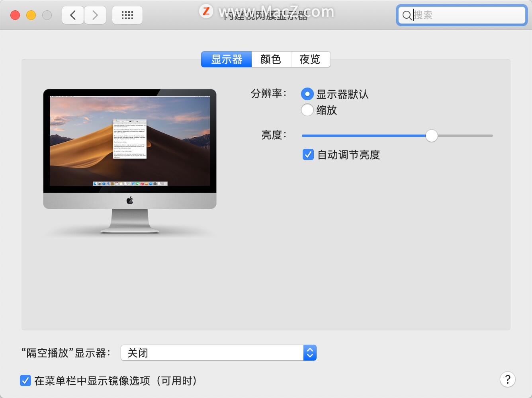The width and height of the screenshot is (532, 398).
Task: Go back with the left chevron button
Action: pos(73,15)
